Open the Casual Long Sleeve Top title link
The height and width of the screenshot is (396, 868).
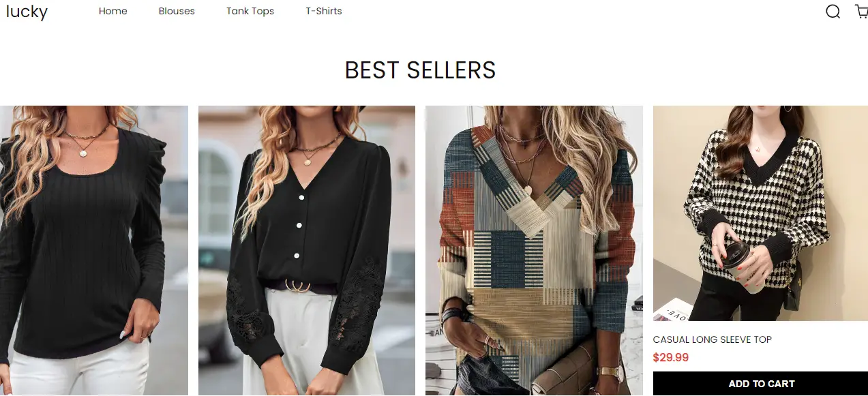point(713,339)
